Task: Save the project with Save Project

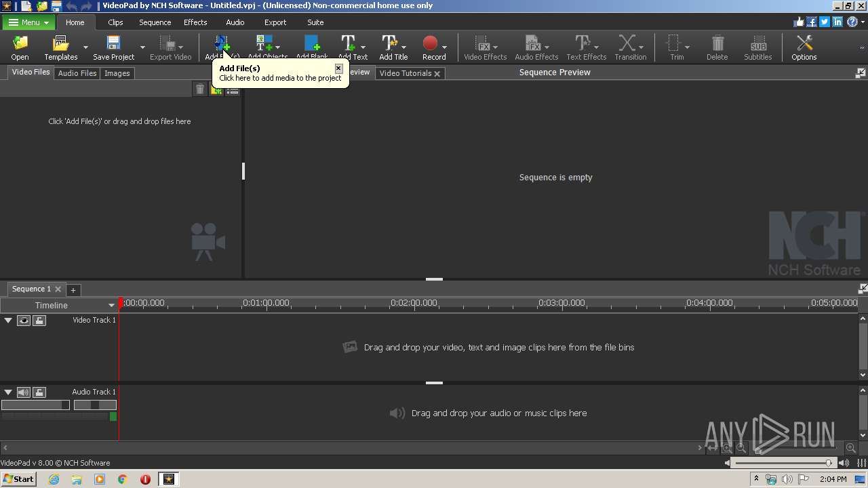Action: [x=113, y=47]
